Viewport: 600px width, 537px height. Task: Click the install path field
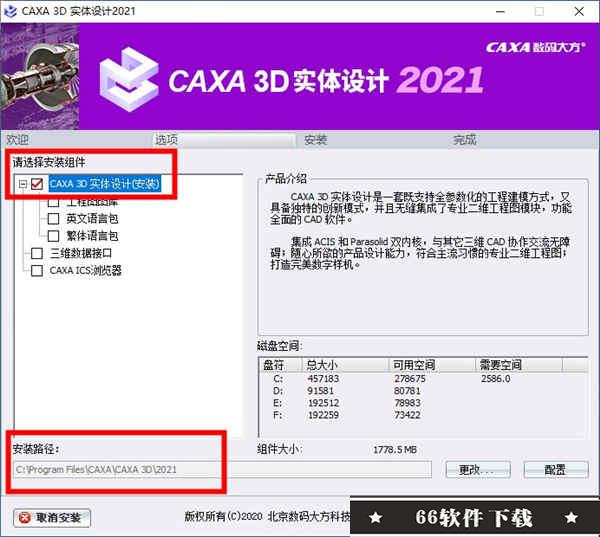coord(223,470)
